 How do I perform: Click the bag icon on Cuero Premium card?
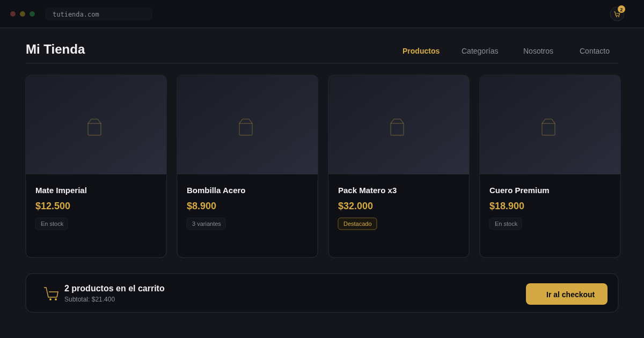548,127
